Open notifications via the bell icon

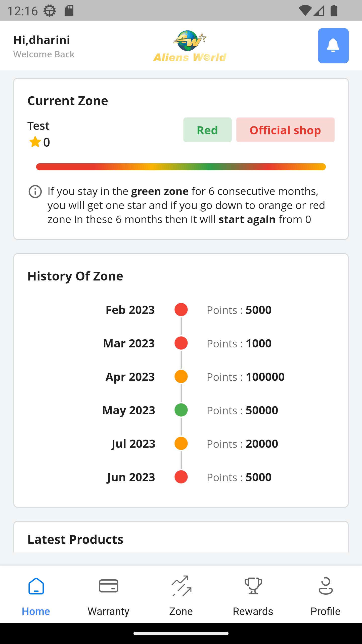[x=333, y=46]
